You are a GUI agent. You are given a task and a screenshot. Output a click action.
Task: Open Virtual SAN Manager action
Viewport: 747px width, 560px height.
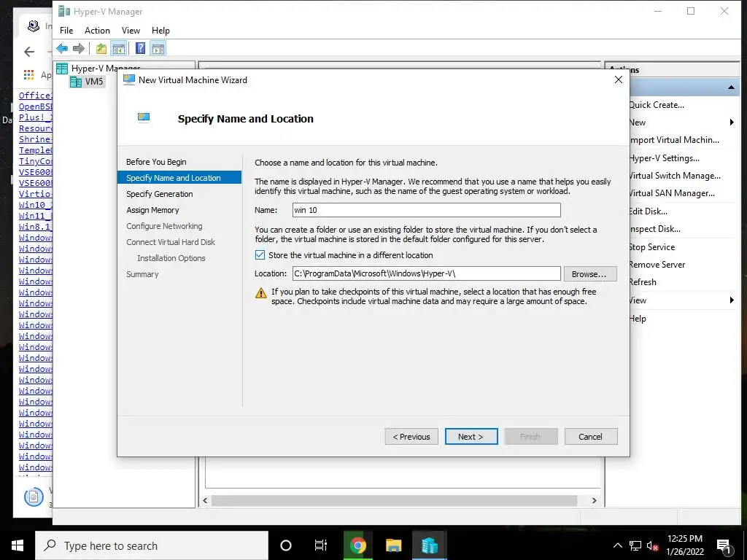(672, 193)
